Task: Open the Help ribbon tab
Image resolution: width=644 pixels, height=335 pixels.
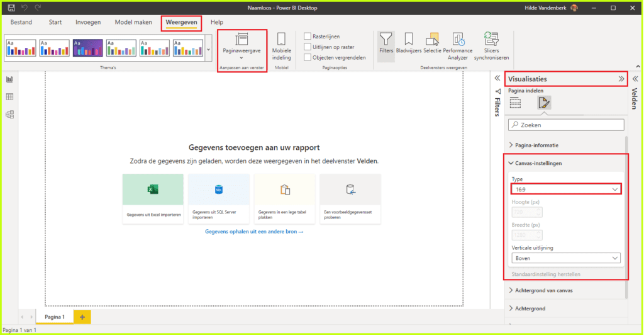Action: (x=217, y=22)
